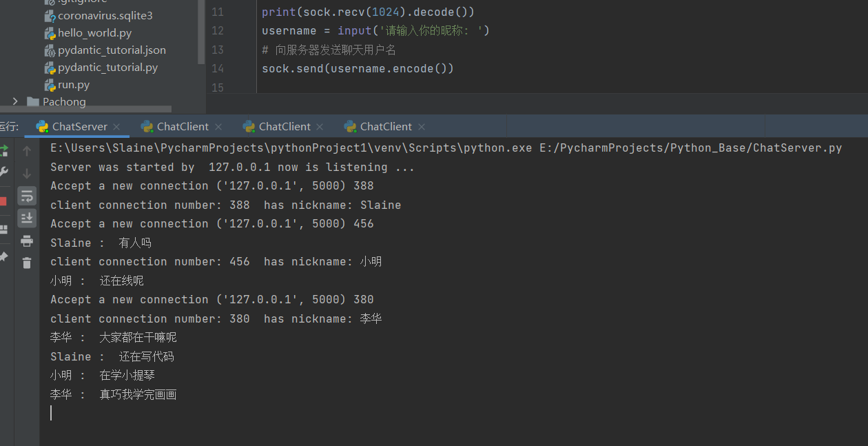The height and width of the screenshot is (446, 868).
Task: Click the project tree horizontal scrollbar
Action: [85, 110]
